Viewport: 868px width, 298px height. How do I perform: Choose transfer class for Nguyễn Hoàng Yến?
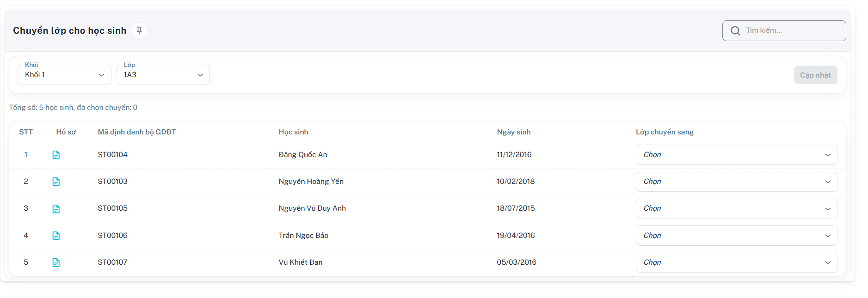(736, 182)
